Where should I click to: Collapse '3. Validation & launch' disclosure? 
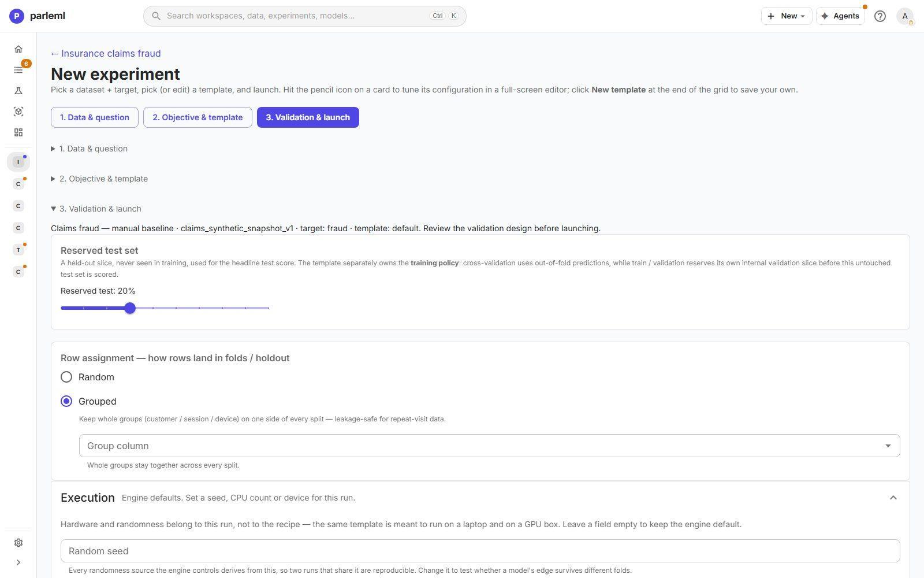[96, 209]
